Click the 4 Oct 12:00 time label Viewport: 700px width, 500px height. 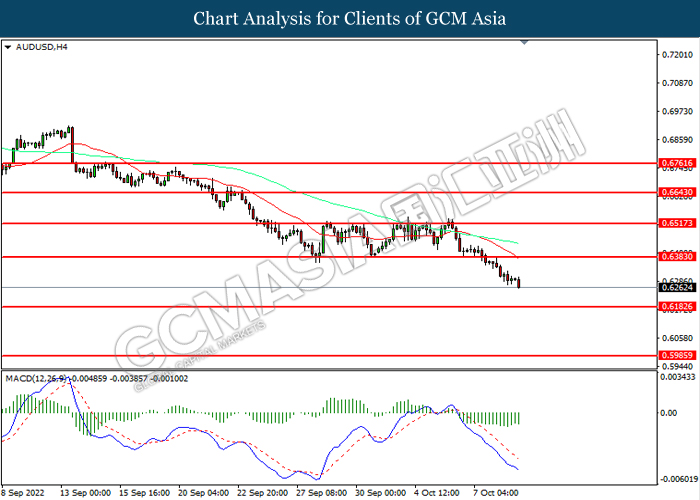tap(437, 493)
